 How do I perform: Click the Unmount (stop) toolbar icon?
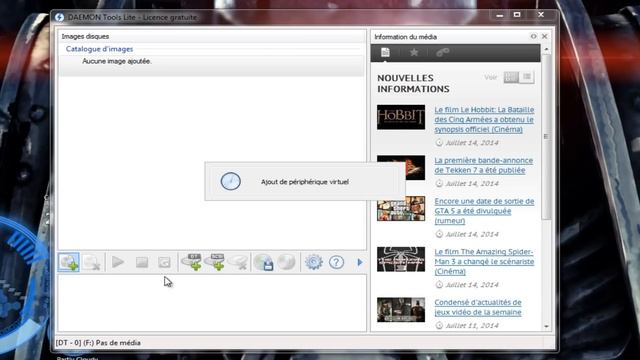coord(142,262)
